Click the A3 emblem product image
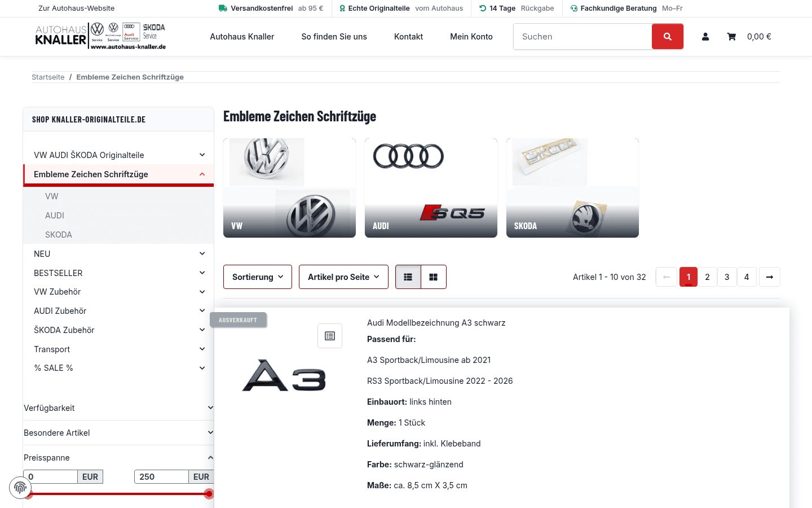The height and width of the screenshot is (508, 812). click(x=284, y=375)
